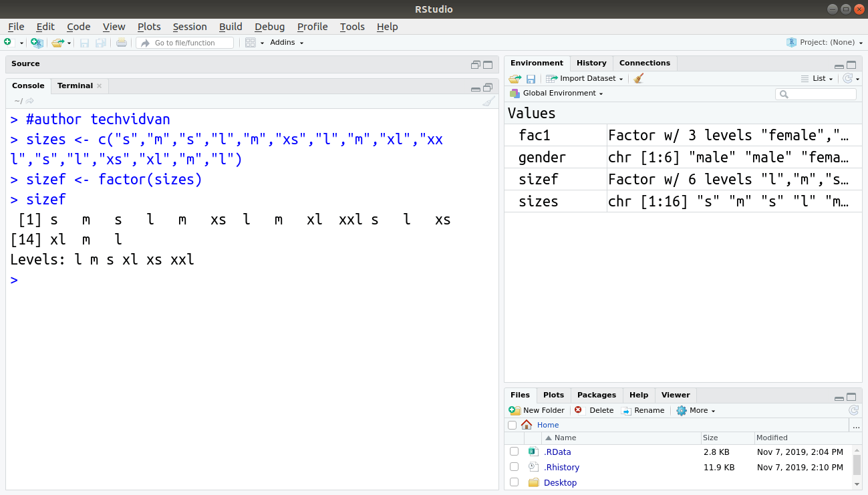Click the Save All documents icon
Viewport: 868px width, 495px height.
(x=100, y=42)
